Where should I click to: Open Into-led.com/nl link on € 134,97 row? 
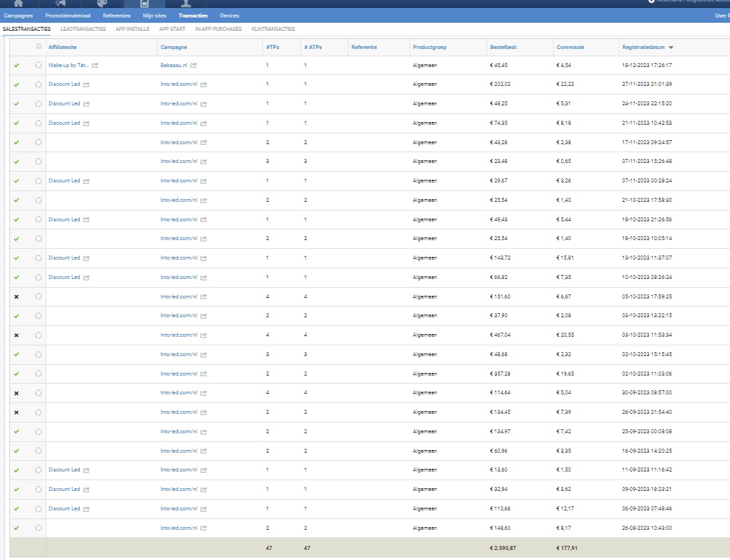[x=179, y=431]
